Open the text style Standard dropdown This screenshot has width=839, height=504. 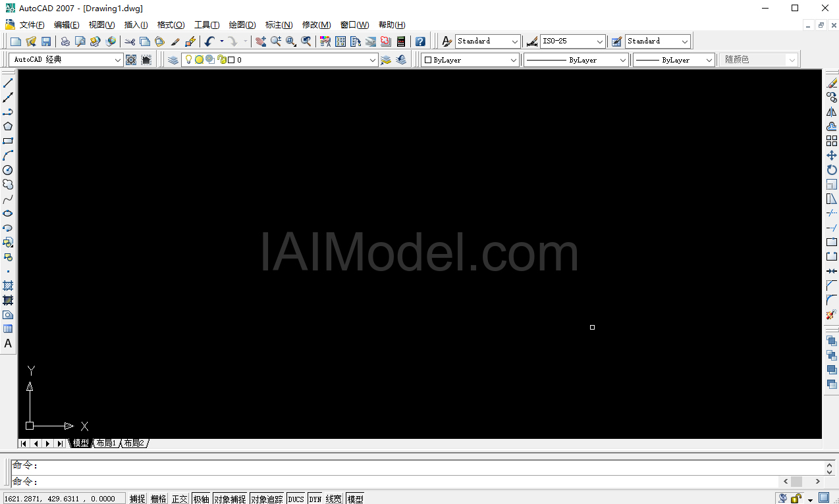[x=515, y=41]
